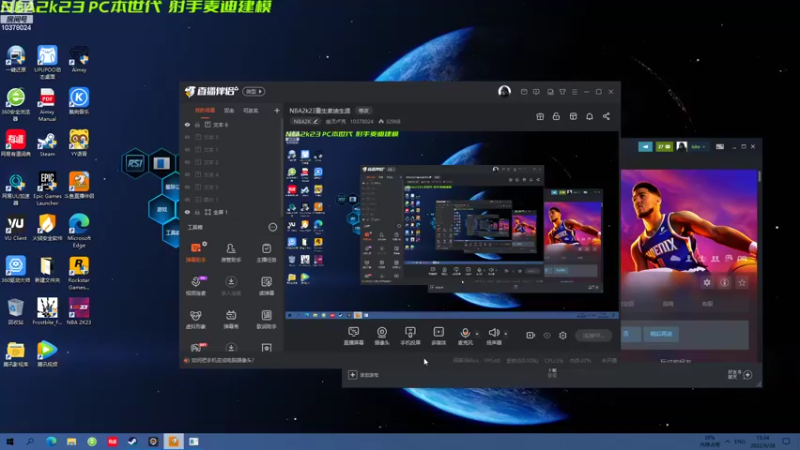The height and width of the screenshot is (450, 800).
Task: Toggle lock on 文本 6 layer
Action: (197, 124)
